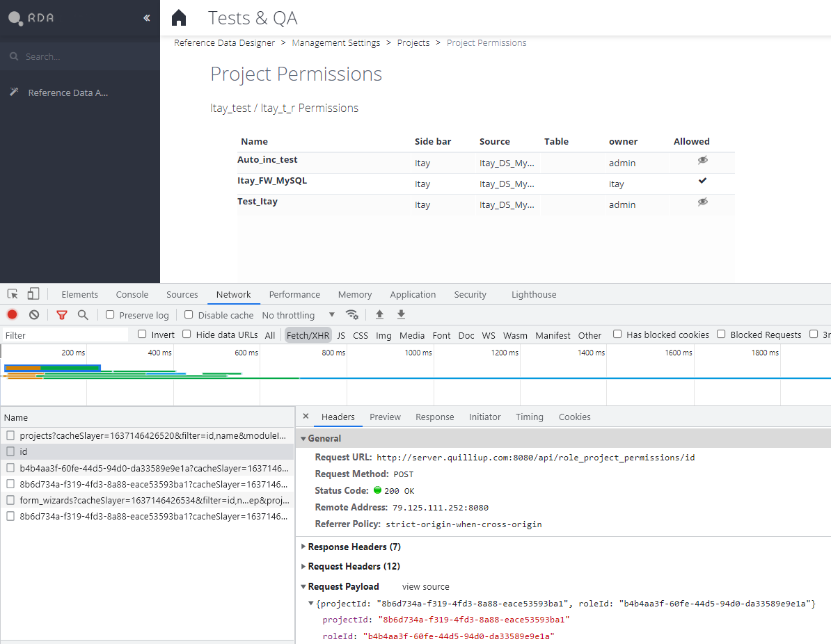
Task: Go to home via house icon
Action: pyautogui.click(x=179, y=17)
